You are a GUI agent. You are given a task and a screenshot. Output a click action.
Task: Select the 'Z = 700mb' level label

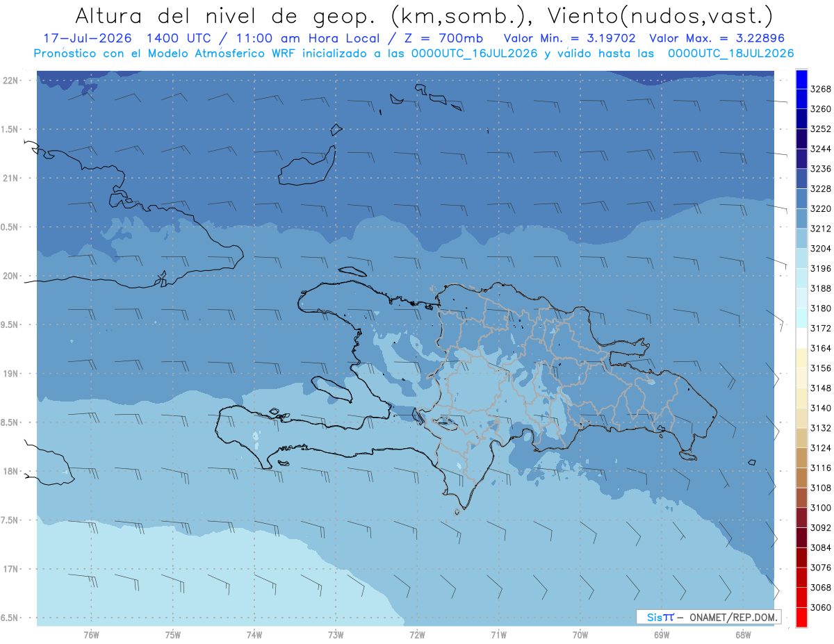(441, 38)
